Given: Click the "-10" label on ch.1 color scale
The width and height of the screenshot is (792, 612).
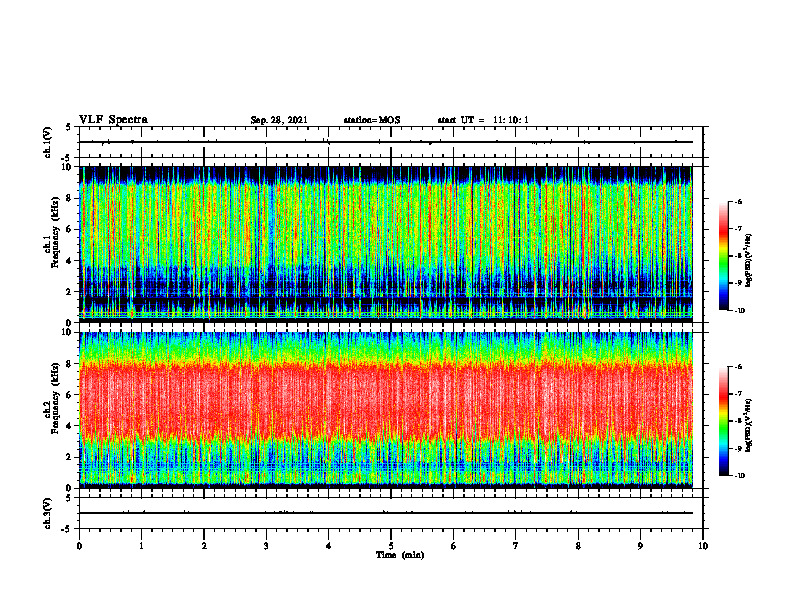Looking at the screenshot, I should pos(740,311).
